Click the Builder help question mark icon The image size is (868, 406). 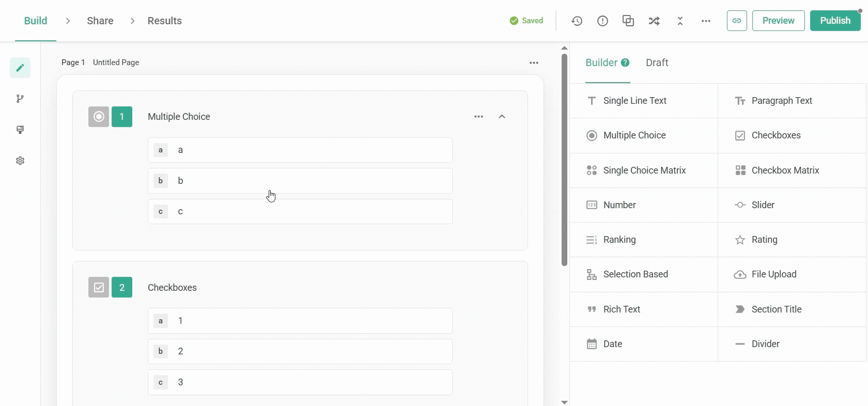(625, 63)
